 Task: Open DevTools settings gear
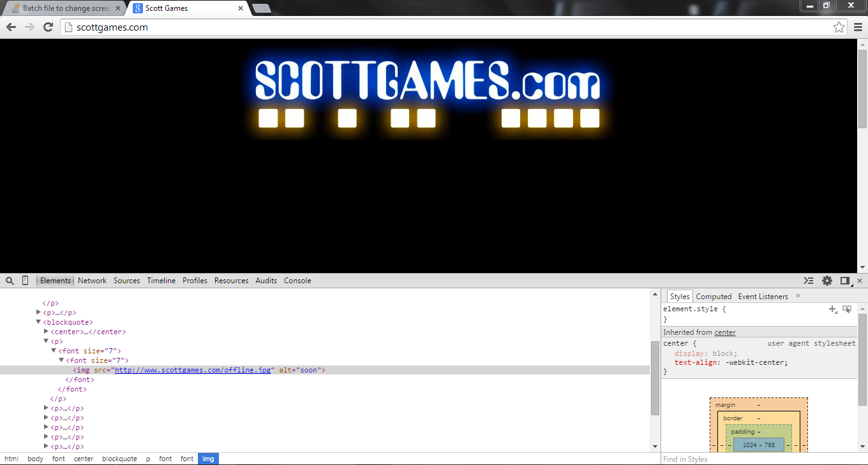[x=827, y=281]
